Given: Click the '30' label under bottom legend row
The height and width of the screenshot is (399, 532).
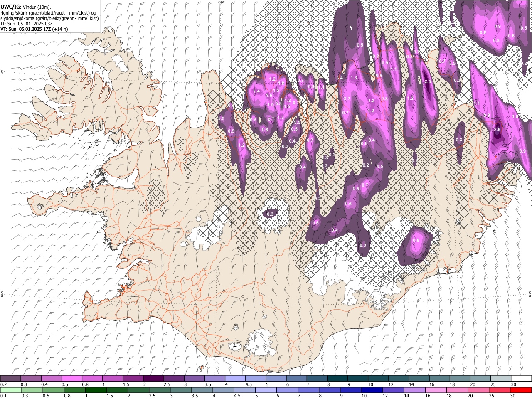Looking at the screenshot, I should point(512,396).
